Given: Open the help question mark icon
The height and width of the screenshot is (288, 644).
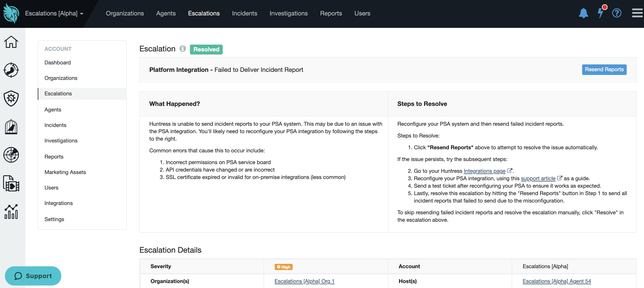Looking at the screenshot, I should [617, 13].
